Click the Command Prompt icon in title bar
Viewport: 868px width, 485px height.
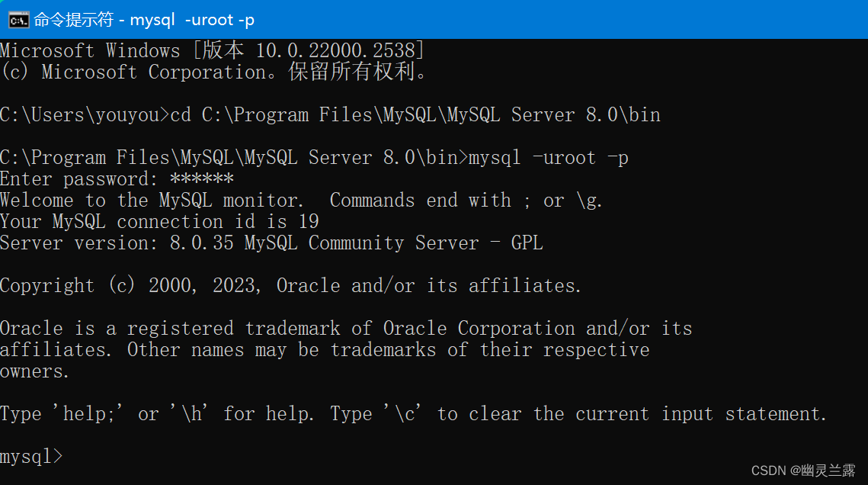tap(18, 20)
